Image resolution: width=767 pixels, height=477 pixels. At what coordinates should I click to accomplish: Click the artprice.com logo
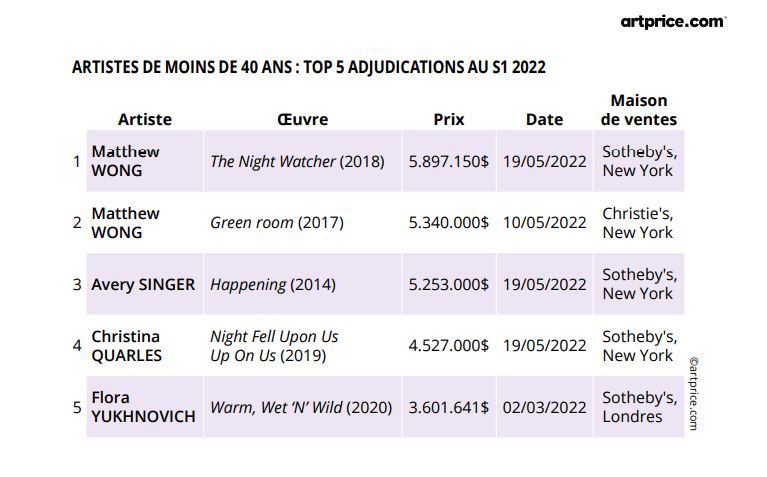[672, 21]
